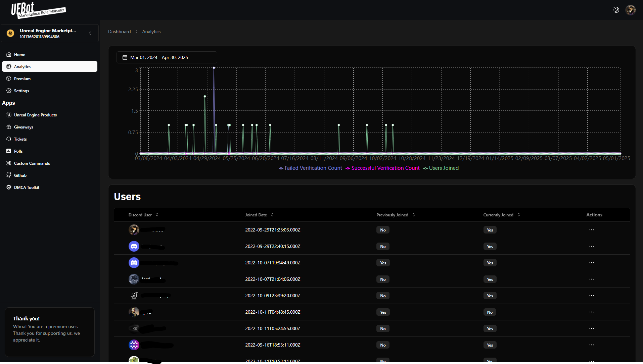Open Premium in the sidebar

50,79
